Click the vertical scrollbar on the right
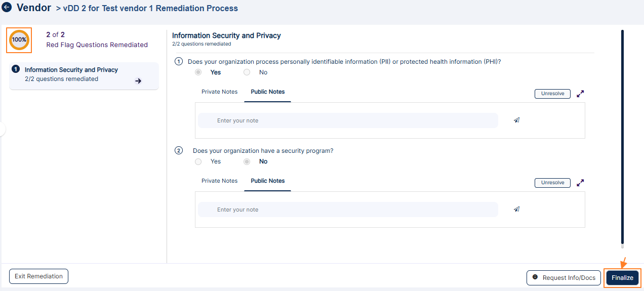The image size is (644, 291). 622,137
